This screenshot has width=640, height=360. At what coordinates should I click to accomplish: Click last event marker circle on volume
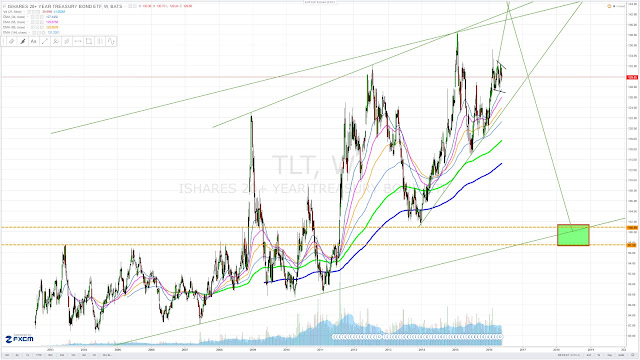[500, 337]
